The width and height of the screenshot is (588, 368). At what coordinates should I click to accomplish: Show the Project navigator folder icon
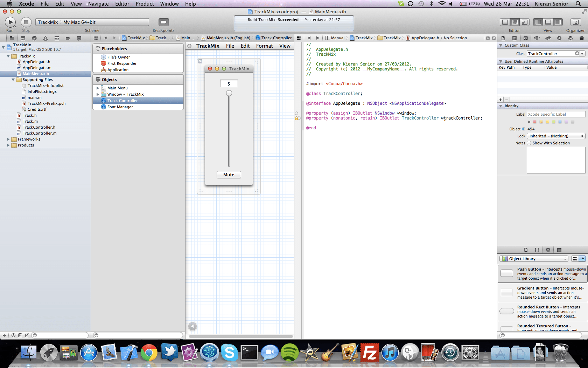point(12,38)
